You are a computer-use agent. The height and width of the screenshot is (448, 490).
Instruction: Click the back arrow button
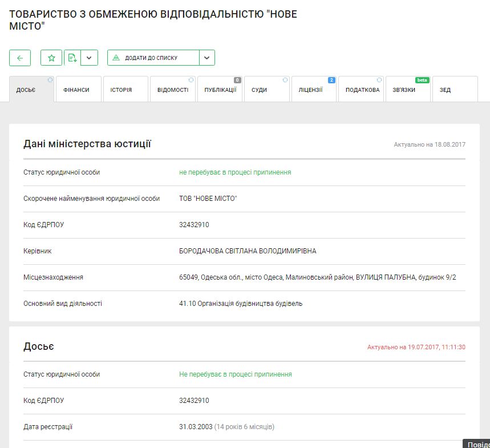pyautogui.click(x=20, y=58)
